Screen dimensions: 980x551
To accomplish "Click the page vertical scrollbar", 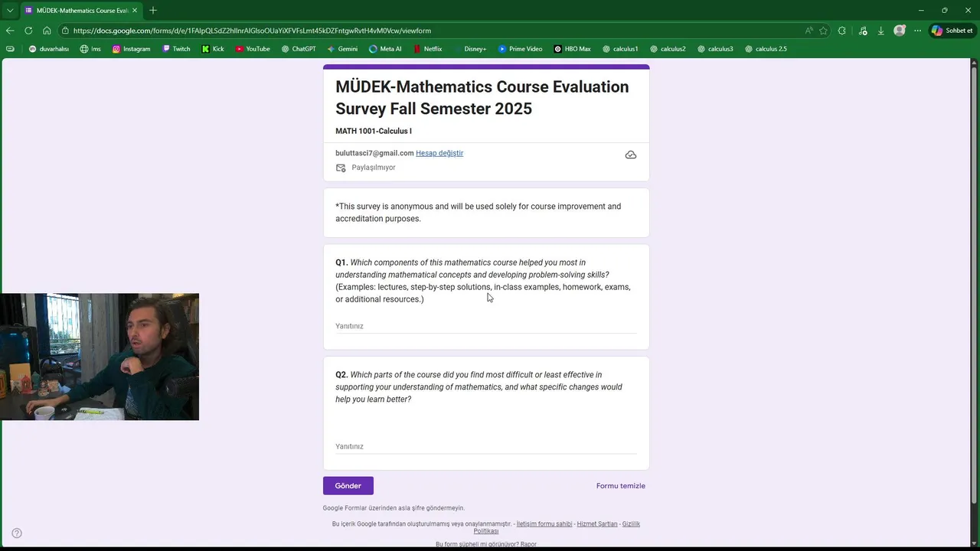I will point(975,283).
